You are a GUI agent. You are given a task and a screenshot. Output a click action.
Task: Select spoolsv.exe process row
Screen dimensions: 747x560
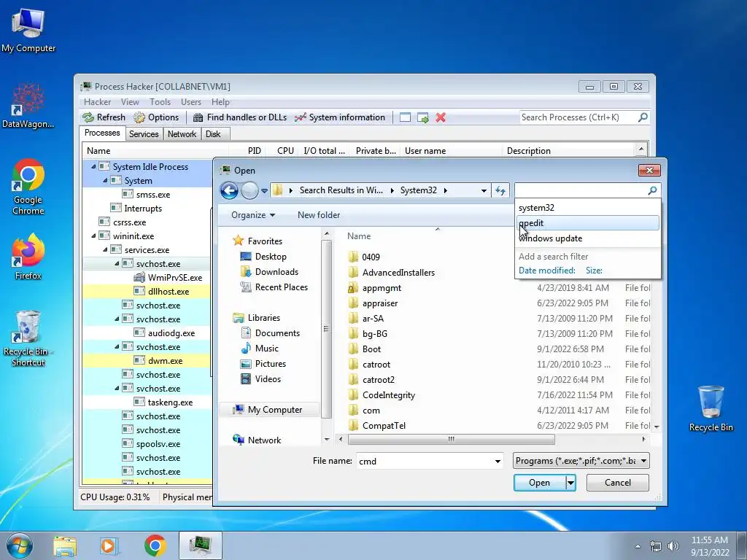147,444
